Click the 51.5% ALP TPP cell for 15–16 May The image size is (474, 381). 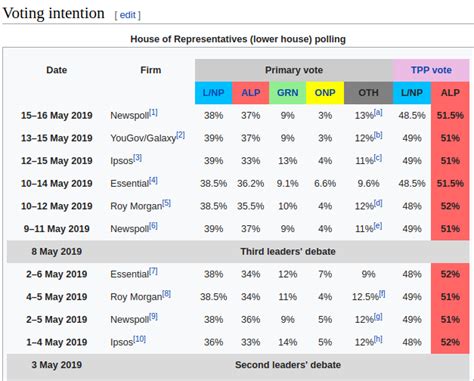450,115
